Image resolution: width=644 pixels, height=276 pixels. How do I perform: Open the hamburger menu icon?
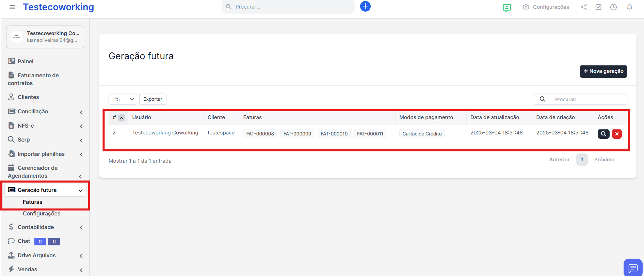coord(12,7)
